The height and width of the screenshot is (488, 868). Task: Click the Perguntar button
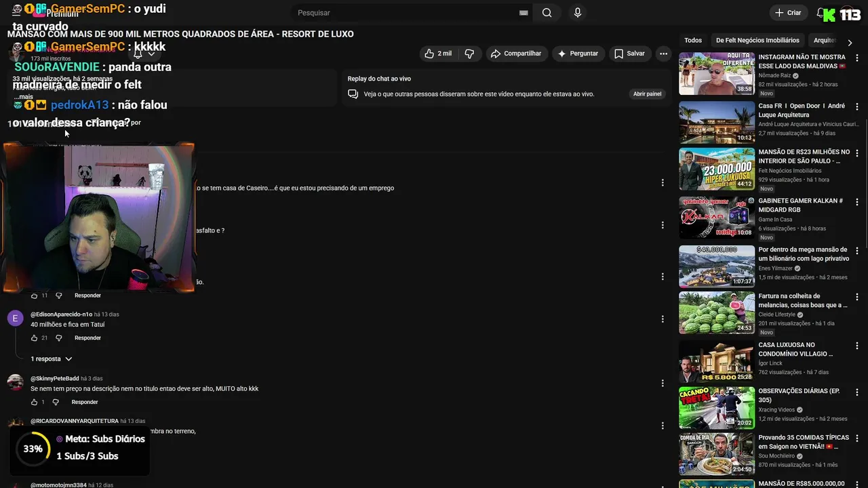pos(578,54)
